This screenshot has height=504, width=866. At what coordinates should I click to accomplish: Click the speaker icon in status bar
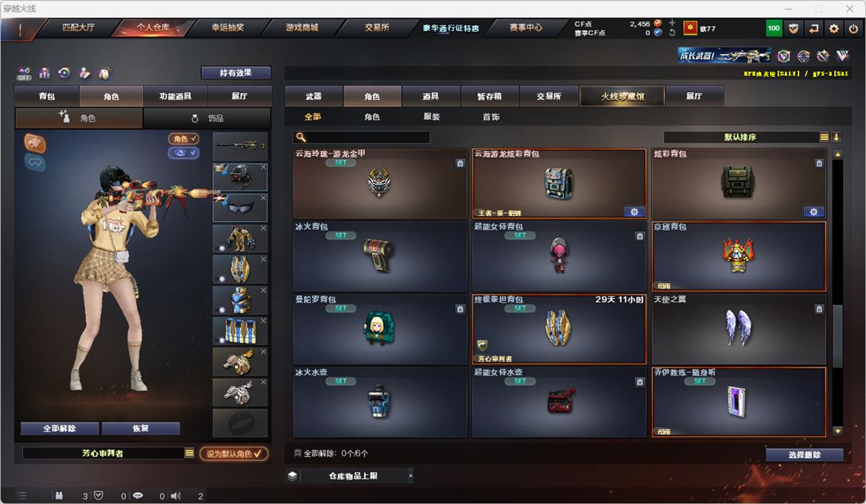pos(176,496)
